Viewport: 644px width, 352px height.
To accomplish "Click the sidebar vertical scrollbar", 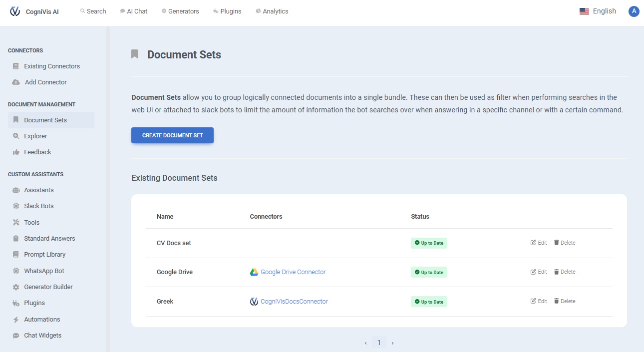I will (108, 189).
